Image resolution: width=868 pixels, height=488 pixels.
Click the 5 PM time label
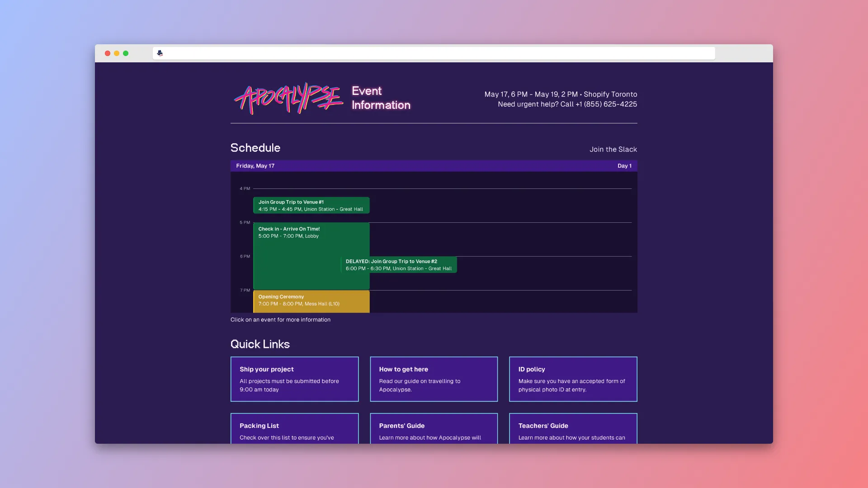click(245, 222)
